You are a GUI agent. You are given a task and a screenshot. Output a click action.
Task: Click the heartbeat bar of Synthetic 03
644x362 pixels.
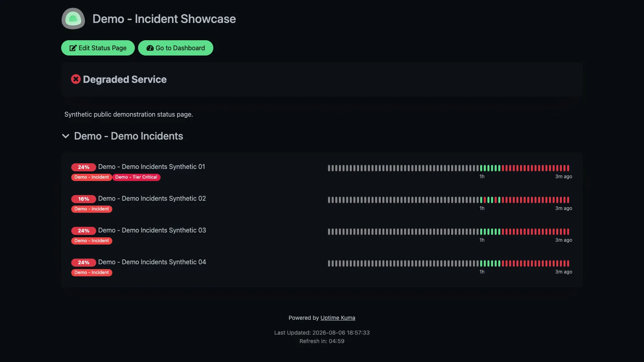[x=449, y=232]
